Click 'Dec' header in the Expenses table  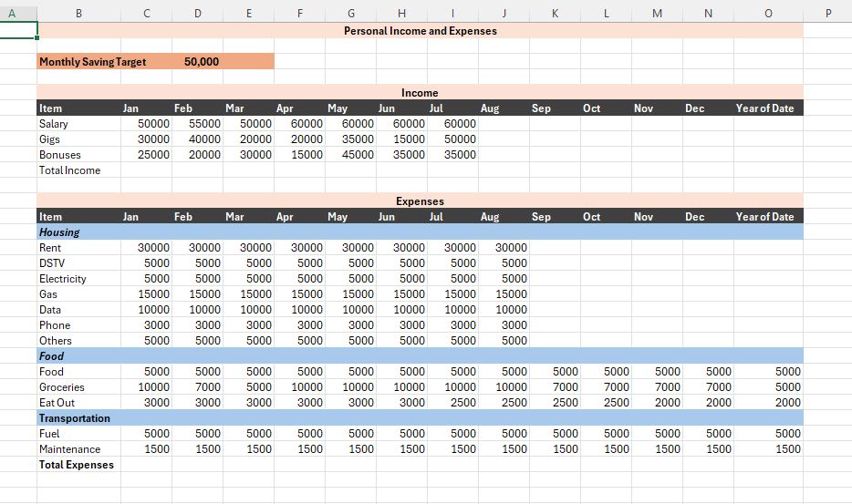coord(694,217)
